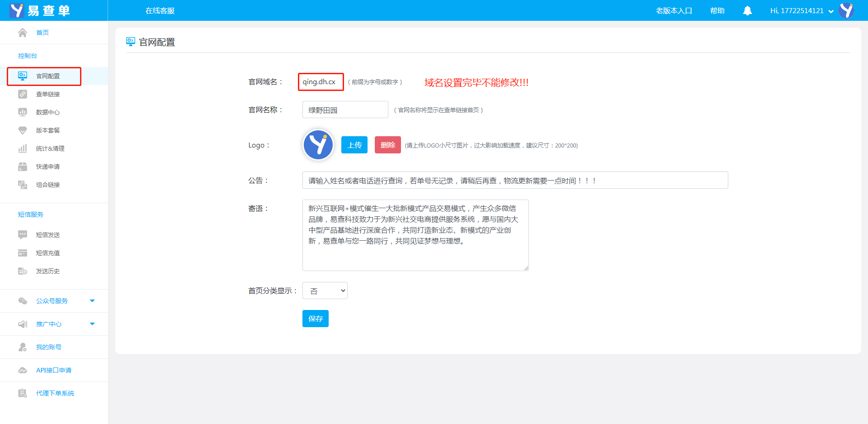This screenshot has height=424, width=868.
Task: Click the notification bell icon
Action: pyautogui.click(x=747, y=11)
